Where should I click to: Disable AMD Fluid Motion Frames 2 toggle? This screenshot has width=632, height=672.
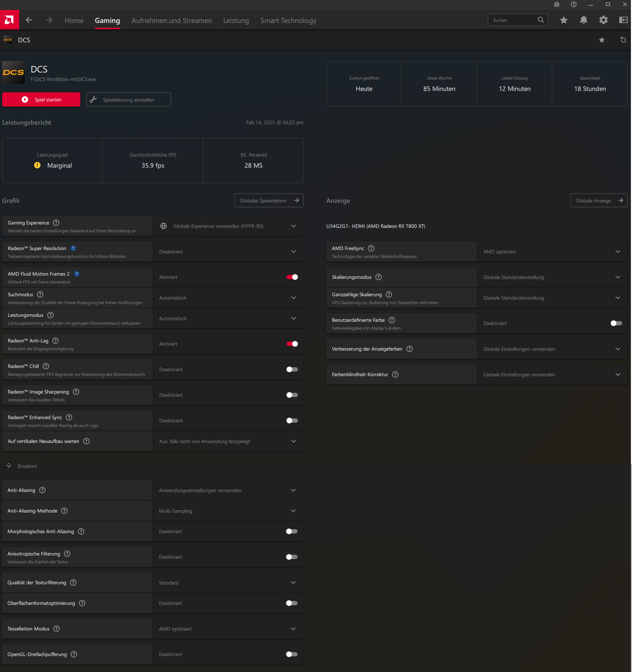coord(292,277)
